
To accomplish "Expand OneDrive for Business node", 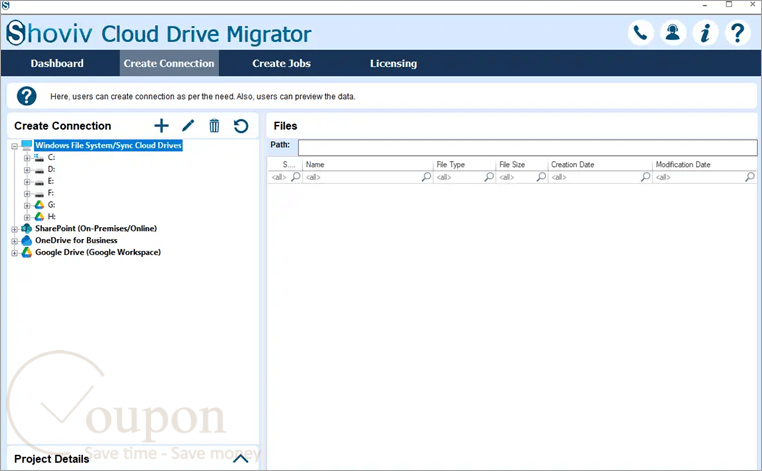I will 15,241.
